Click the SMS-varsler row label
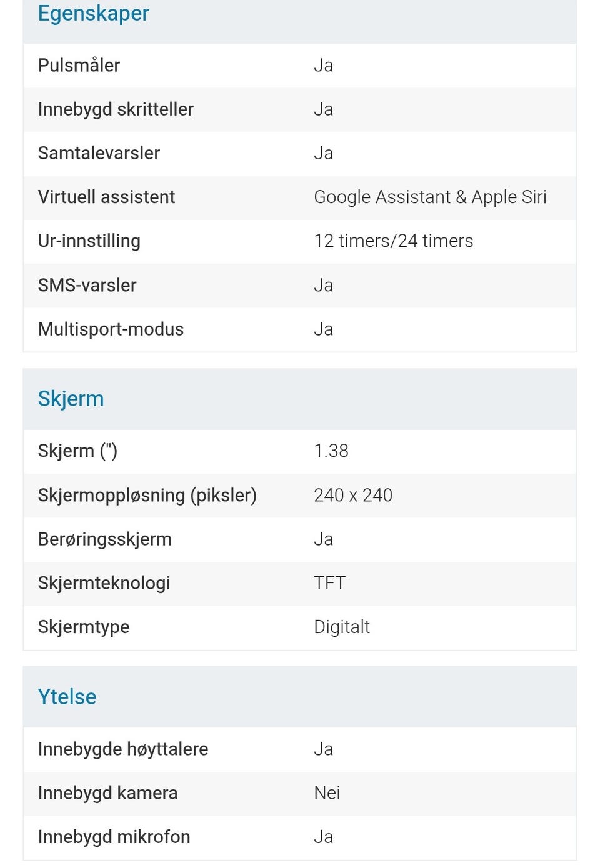 click(87, 286)
